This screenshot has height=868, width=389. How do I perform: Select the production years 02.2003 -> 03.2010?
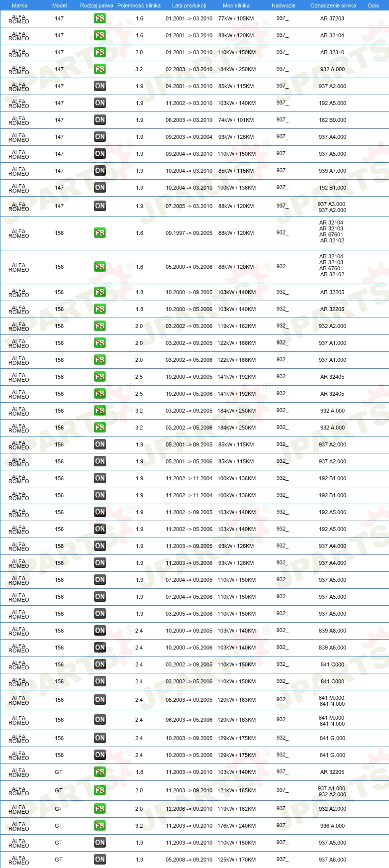coord(189,69)
